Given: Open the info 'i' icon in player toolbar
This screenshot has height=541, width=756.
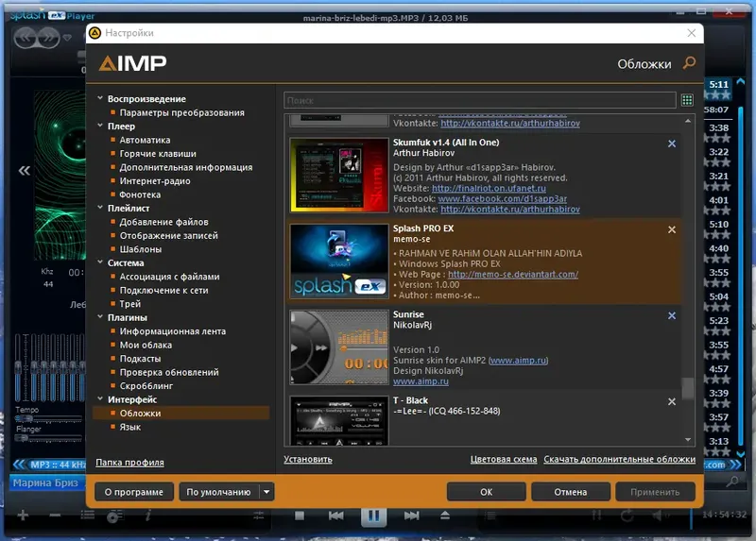Looking at the screenshot, I should 148,516.
